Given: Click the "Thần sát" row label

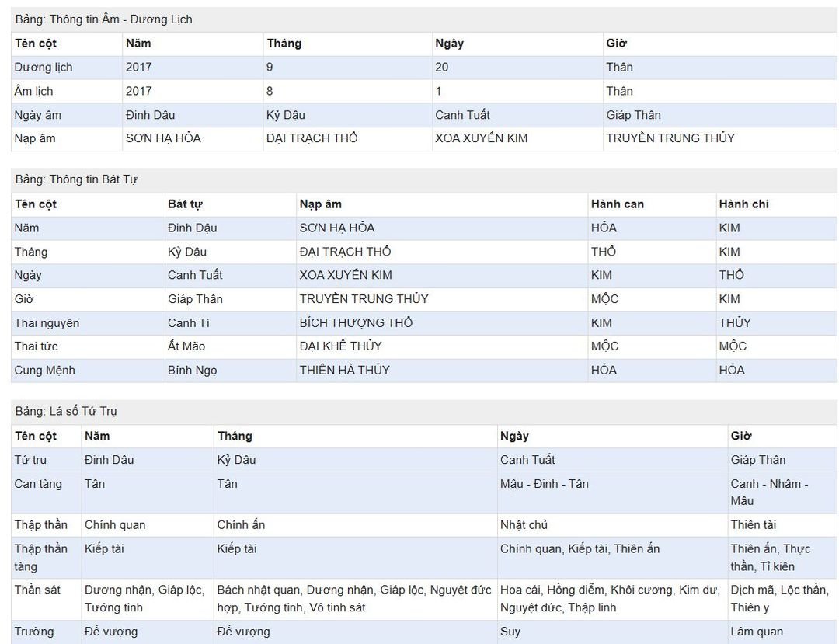Looking at the screenshot, I should (37, 590).
